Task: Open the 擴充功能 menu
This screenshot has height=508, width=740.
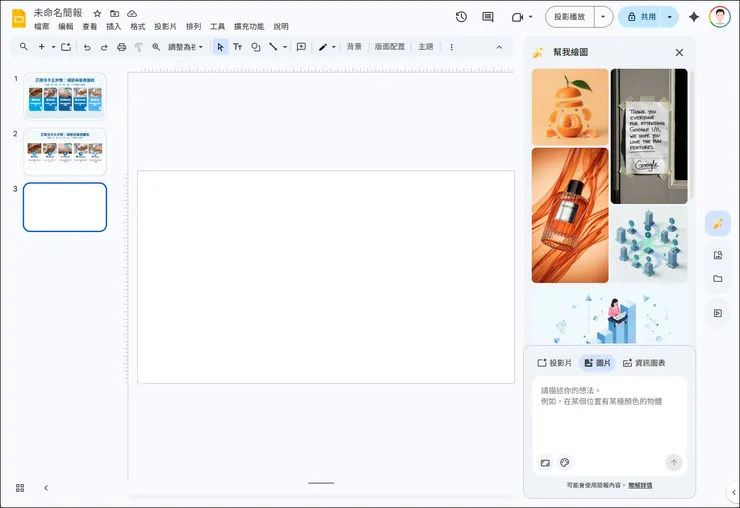Action: 249,26
